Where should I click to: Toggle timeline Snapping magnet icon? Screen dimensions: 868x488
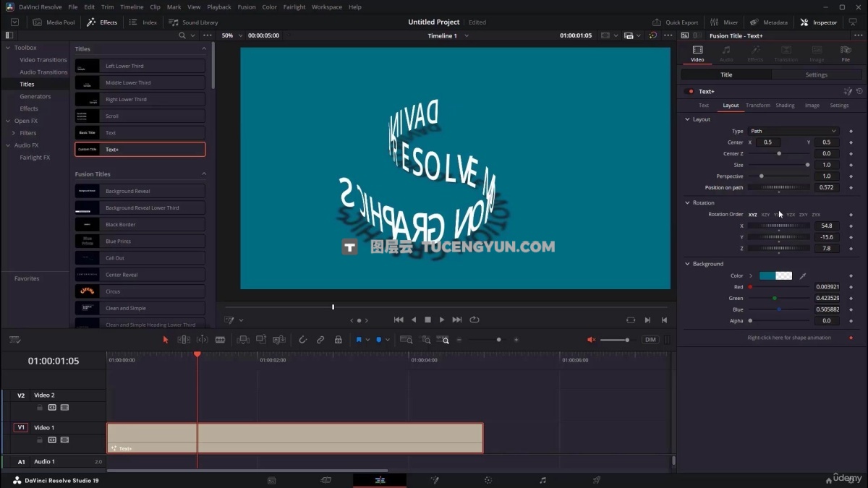pos(302,340)
